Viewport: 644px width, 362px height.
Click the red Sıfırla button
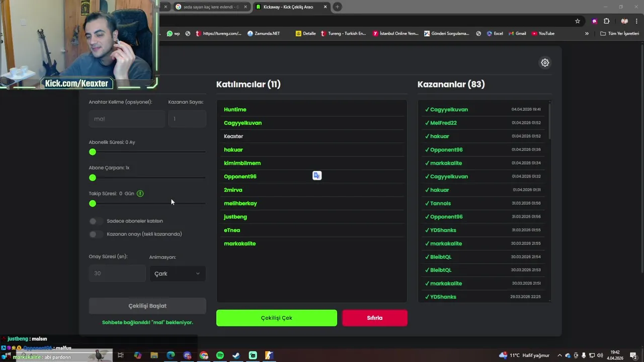click(x=375, y=318)
